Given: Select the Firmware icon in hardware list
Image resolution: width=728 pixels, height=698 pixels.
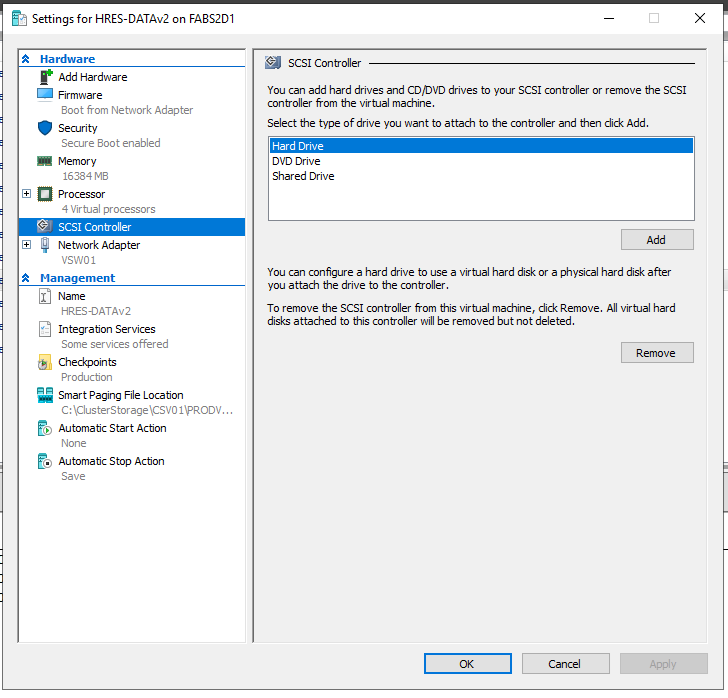Looking at the screenshot, I should (x=45, y=95).
